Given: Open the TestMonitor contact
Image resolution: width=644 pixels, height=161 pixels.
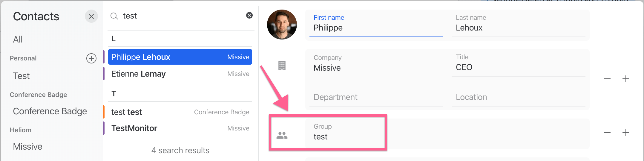Looking at the screenshot, I should pyautogui.click(x=180, y=128).
